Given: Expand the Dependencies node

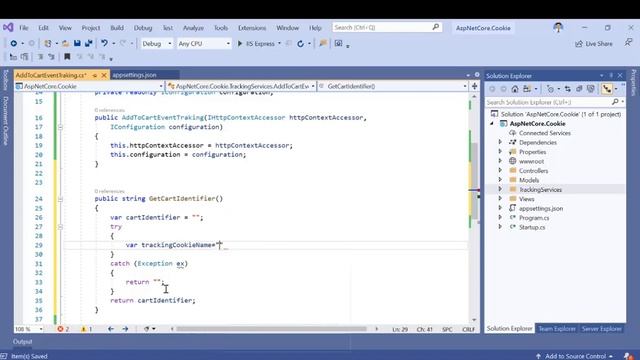Looking at the screenshot, I should [x=500, y=142].
